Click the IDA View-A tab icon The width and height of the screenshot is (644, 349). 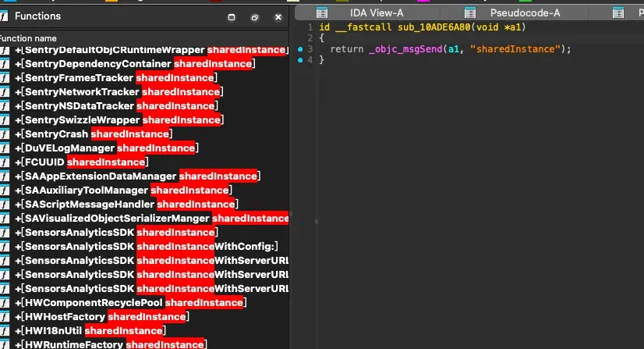[321, 13]
